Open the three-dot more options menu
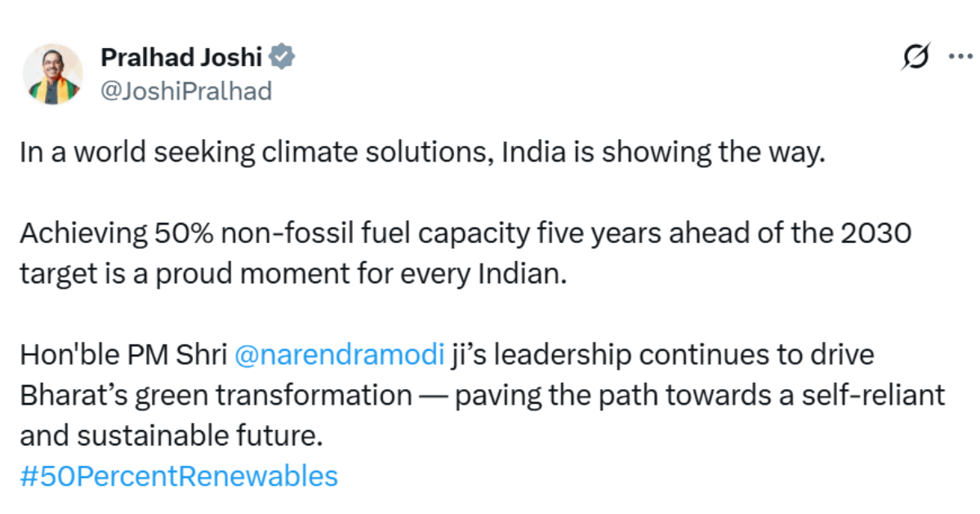The image size is (980, 514). (957, 59)
